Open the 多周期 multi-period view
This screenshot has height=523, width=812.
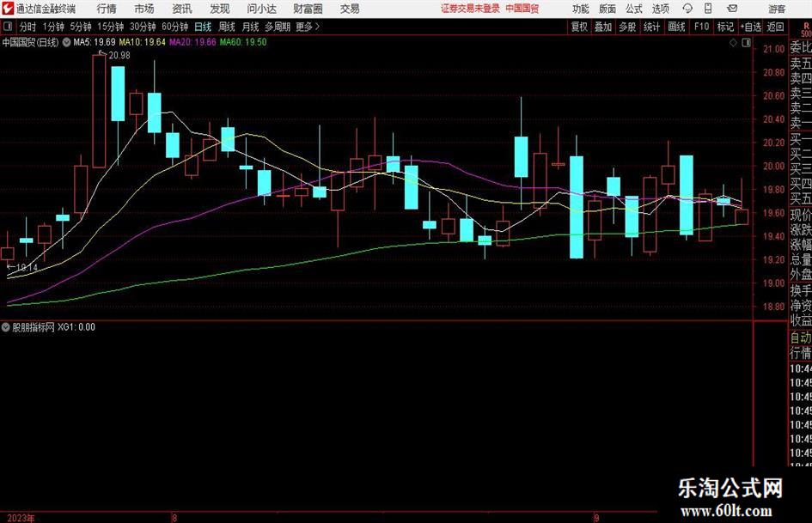(278, 27)
